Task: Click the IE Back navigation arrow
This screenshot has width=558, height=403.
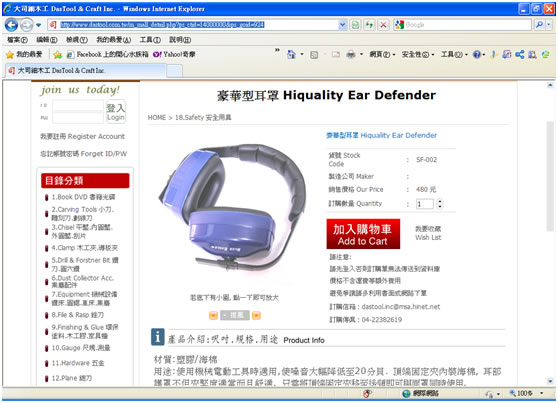Action: (x=11, y=25)
